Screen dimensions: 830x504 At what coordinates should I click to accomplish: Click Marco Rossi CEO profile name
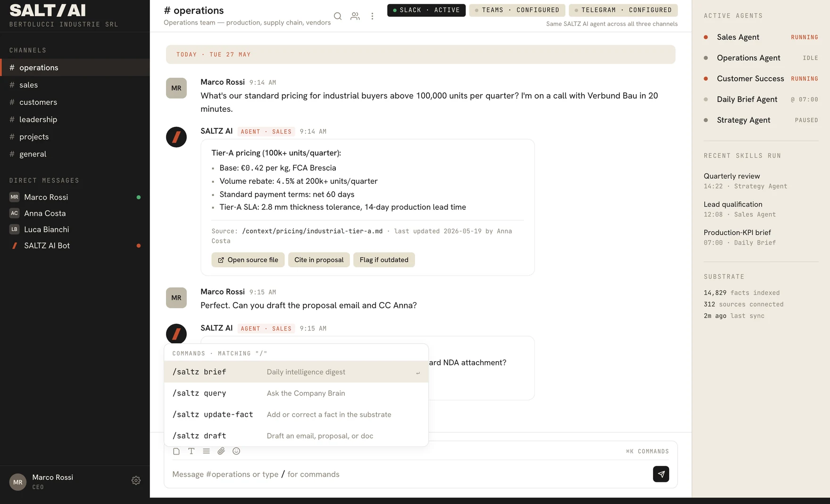pyautogui.click(x=52, y=477)
